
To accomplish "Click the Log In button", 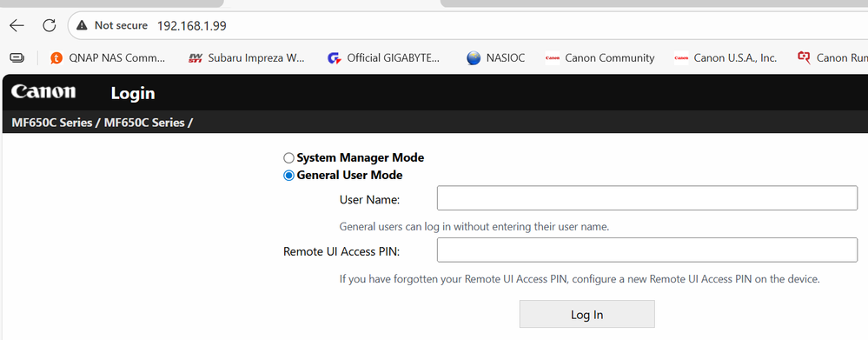I will [x=586, y=314].
